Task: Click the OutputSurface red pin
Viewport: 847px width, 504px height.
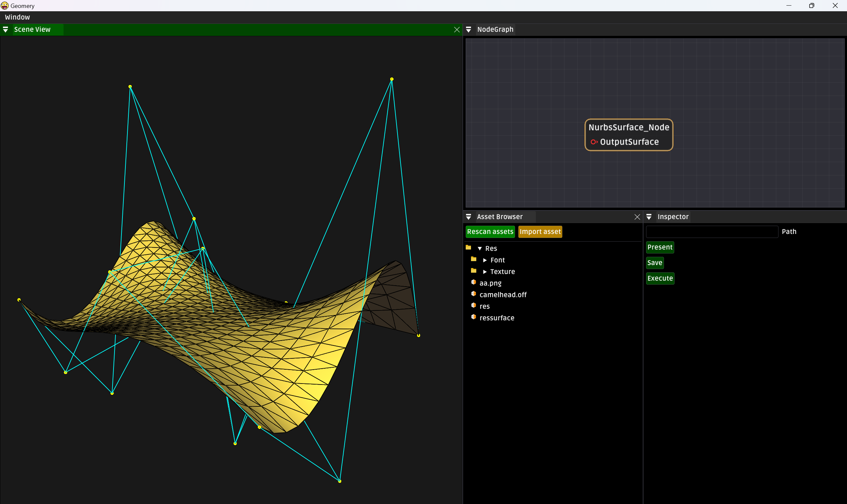Action: 594,142
